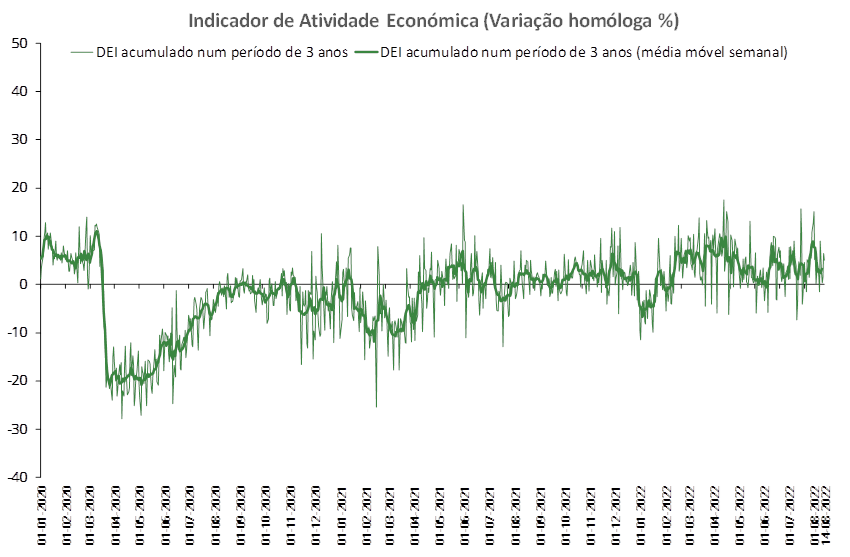Click x-axis date label '01-04-2022'
Screen dimensions: 850x557
pyautogui.click(x=714, y=515)
